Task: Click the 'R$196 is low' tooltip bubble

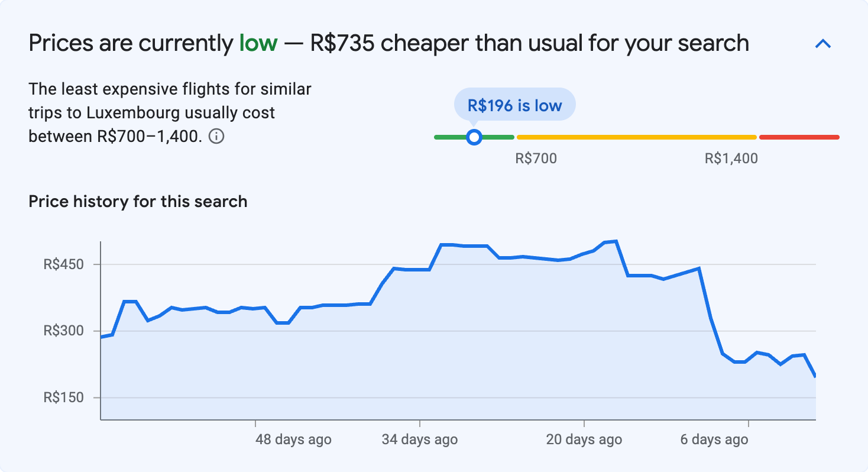Action: point(514,105)
